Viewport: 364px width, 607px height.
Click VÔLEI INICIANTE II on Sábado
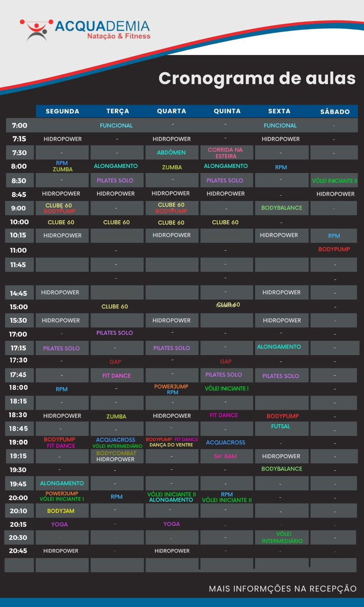334,181
